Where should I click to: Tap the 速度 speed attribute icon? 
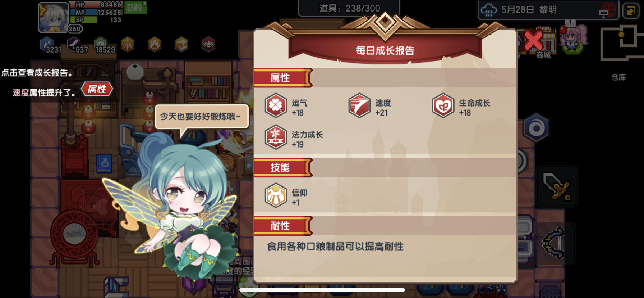click(359, 105)
